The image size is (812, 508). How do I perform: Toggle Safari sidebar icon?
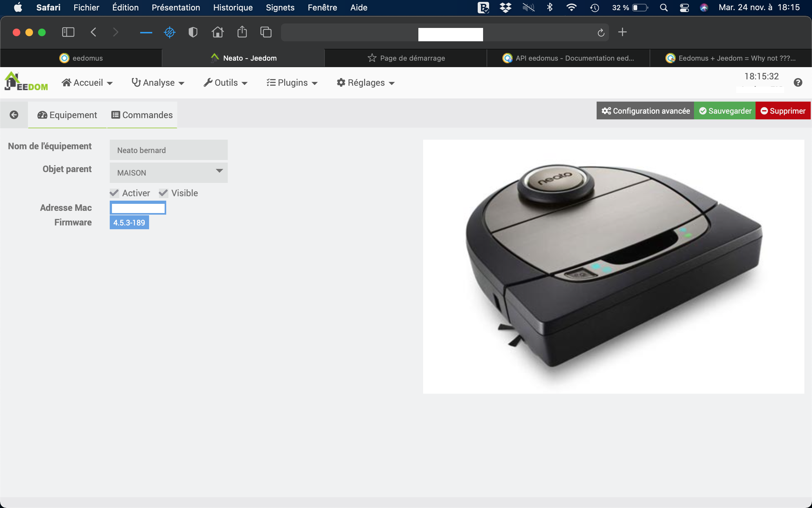(68, 32)
